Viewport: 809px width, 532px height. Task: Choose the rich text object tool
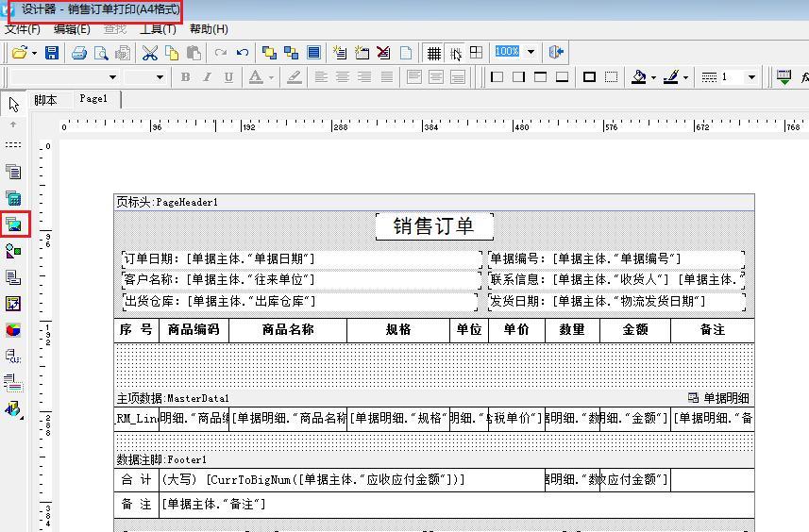(x=13, y=383)
